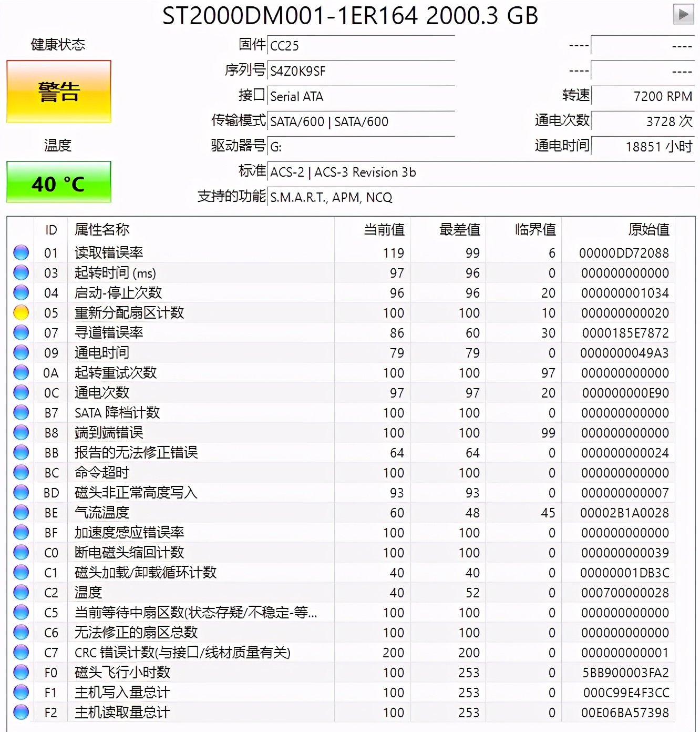Click the blue status icon for 气流温度
The height and width of the screenshot is (732, 700).
click(x=21, y=513)
